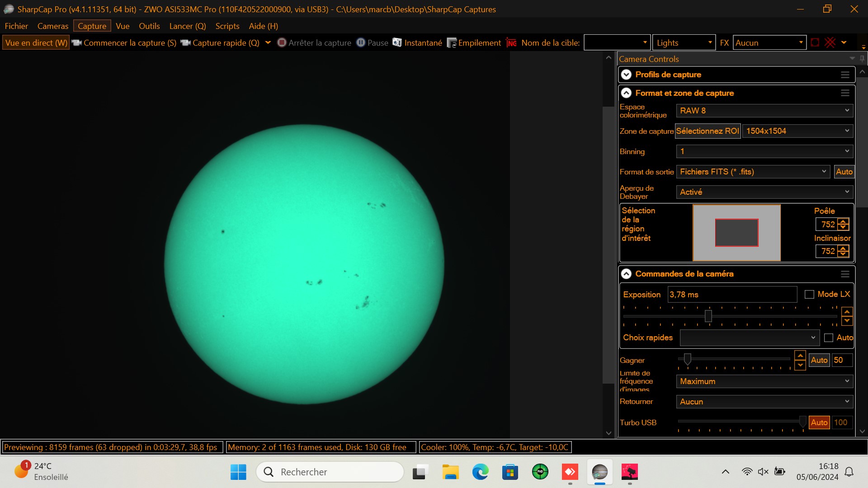This screenshot has height=488, width=868.
Task: Open SharpCap from the taskbar
Action: click(x=599, y=471)
